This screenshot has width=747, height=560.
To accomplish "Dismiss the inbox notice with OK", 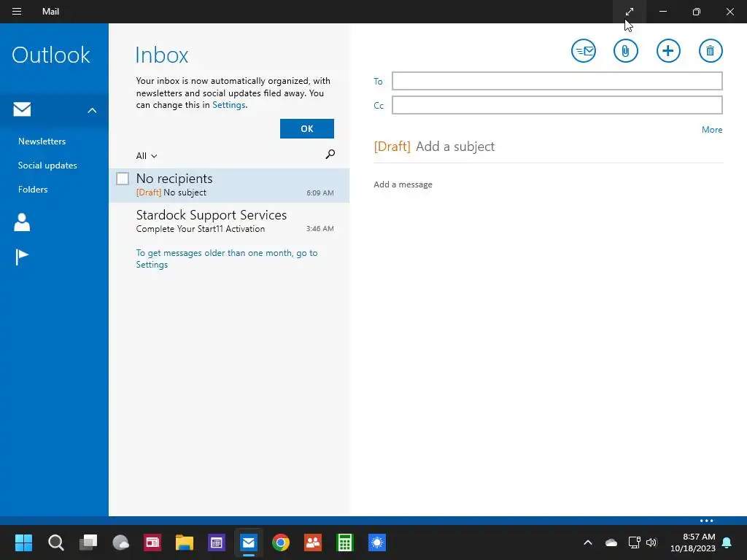I will [x=307, y=128].
